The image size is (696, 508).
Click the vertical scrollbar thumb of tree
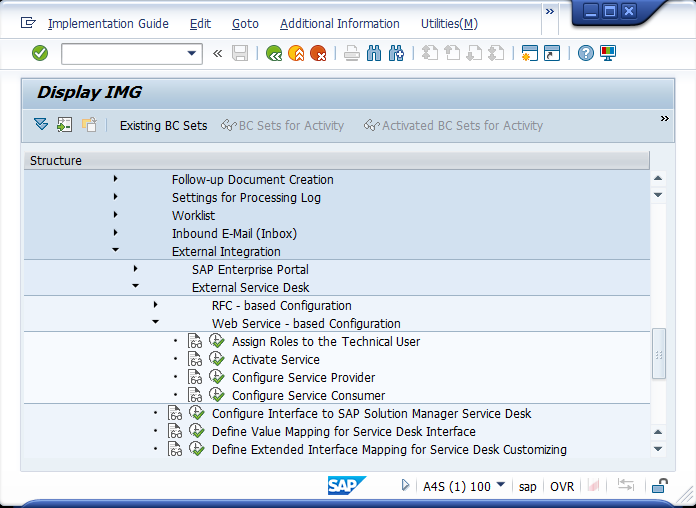pos(659,354)
